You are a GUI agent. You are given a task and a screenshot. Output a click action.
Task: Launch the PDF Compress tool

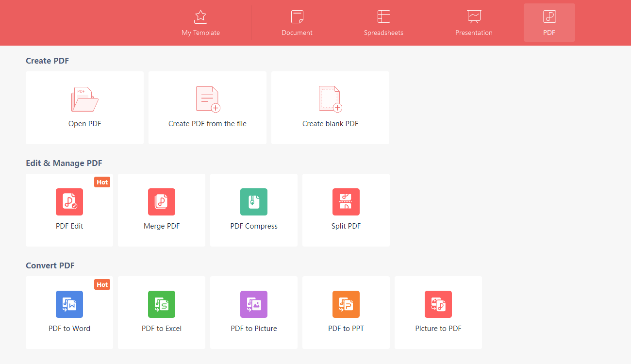(x=253, y=202)
